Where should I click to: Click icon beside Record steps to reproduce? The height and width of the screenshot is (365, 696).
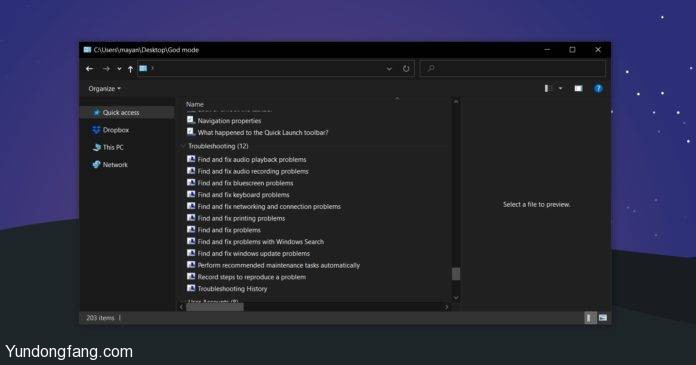point(191,276)
